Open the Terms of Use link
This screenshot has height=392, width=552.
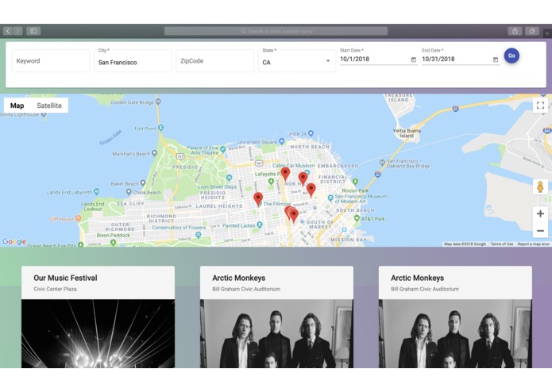[502, 244]
